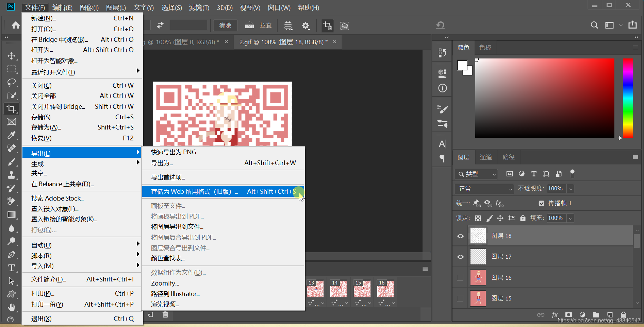Click the 拉直 straighten button
This screenshot has width=644, height=327.
point(259,25)
